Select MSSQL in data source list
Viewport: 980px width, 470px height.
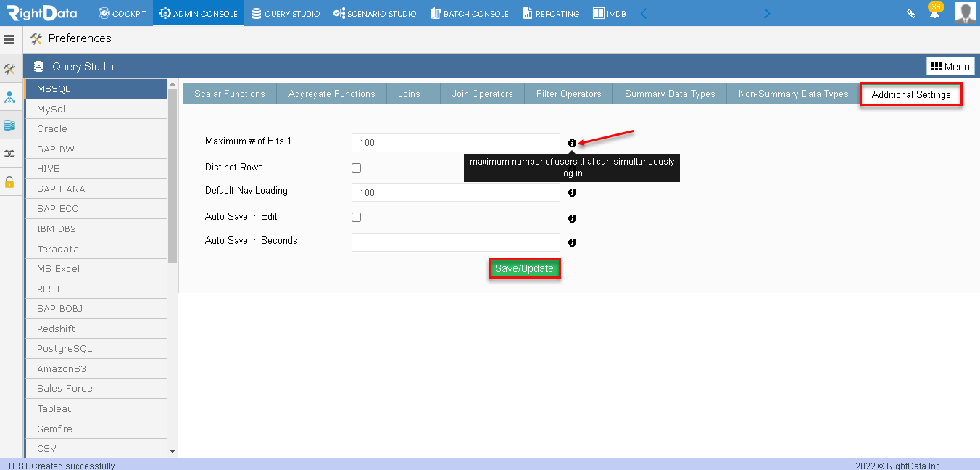click(x=96, y=88)
